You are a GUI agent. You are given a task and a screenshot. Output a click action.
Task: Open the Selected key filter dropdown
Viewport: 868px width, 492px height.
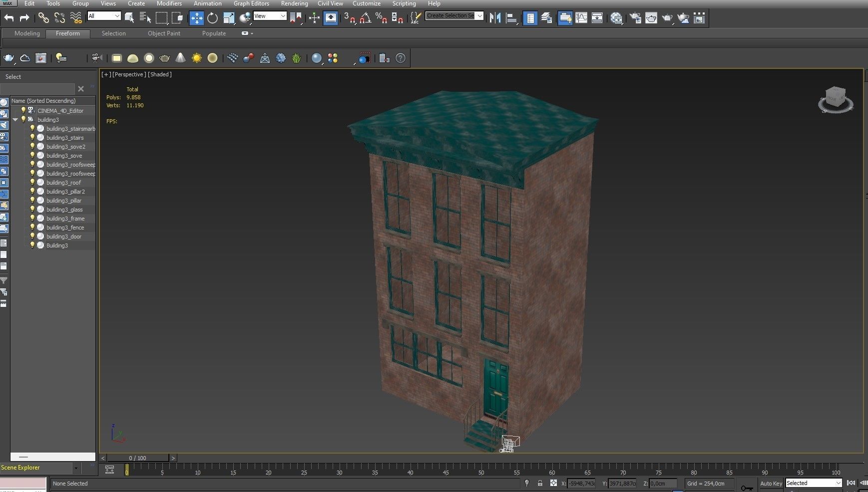814,483
